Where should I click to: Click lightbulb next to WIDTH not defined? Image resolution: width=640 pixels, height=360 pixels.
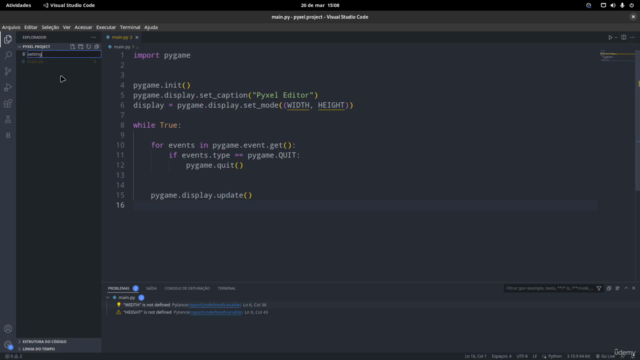point(119,304)
